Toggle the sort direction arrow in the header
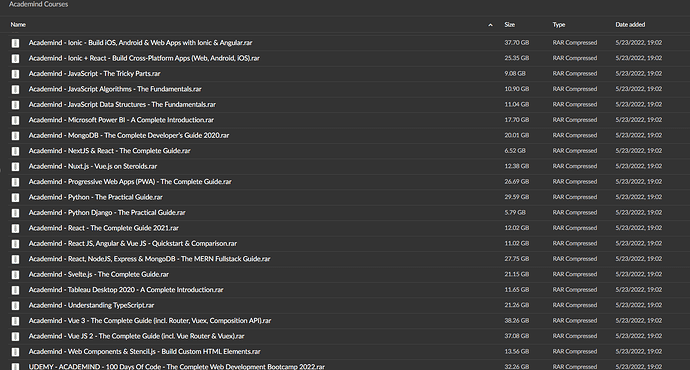690x370 pixels. tap(490, 25)
